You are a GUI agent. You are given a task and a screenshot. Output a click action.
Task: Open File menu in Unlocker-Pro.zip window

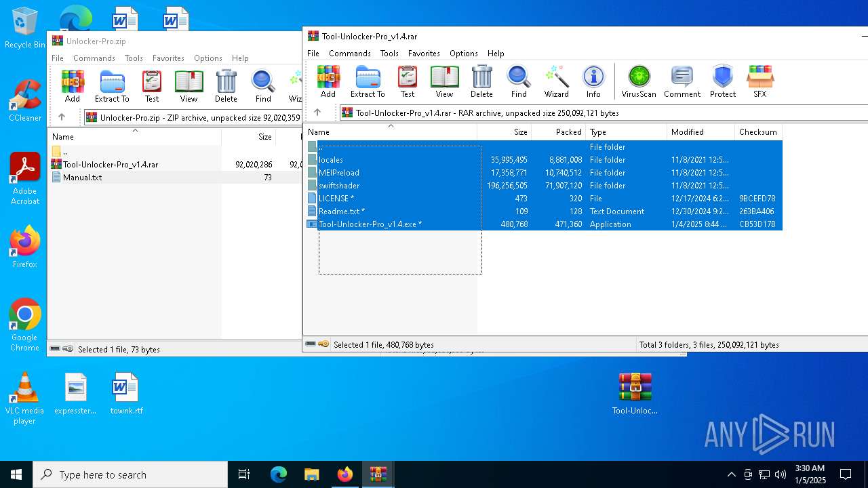tap(58, 58)
